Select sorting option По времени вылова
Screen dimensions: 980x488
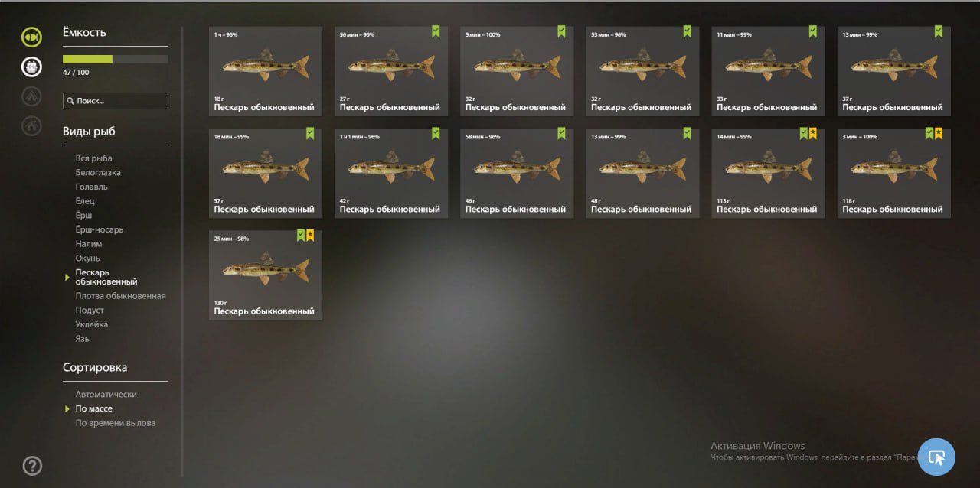click(115, 423)
